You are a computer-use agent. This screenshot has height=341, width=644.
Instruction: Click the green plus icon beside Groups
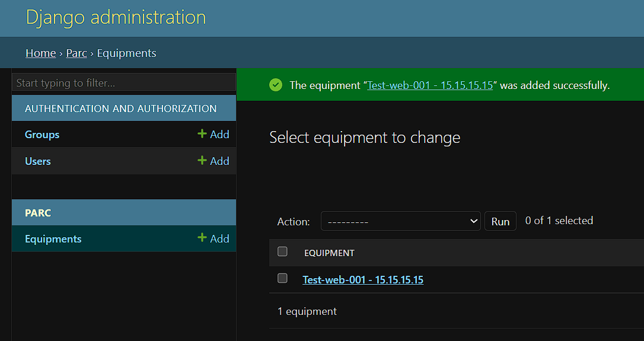tap(202, 133)
